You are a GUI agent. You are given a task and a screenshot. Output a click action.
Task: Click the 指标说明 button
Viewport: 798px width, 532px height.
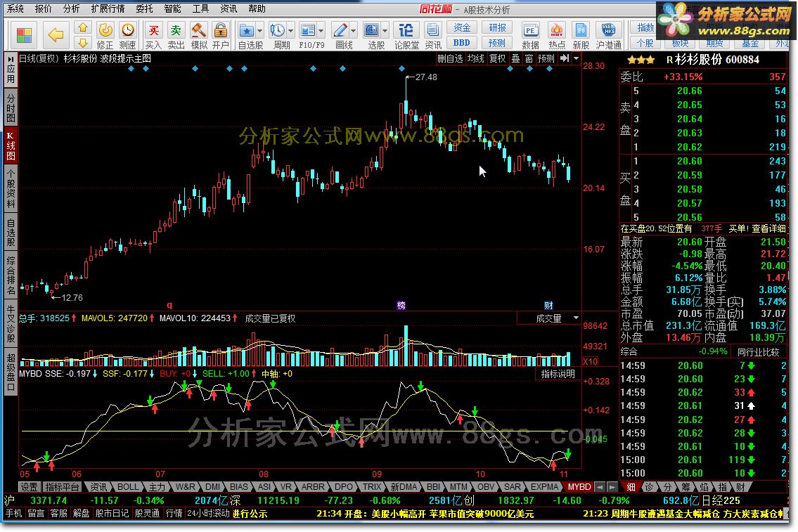[x=558, y=374]
